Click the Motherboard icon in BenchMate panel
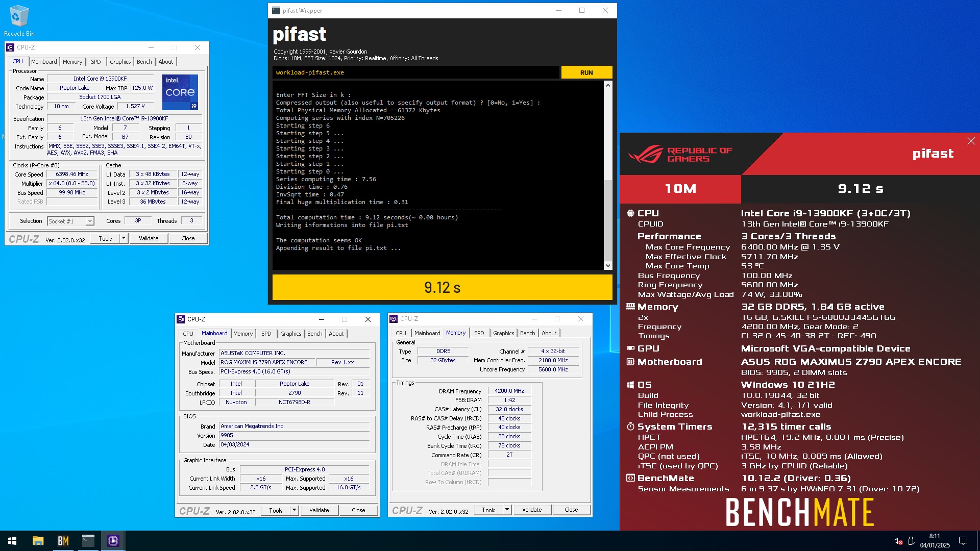 click(630, 362)
